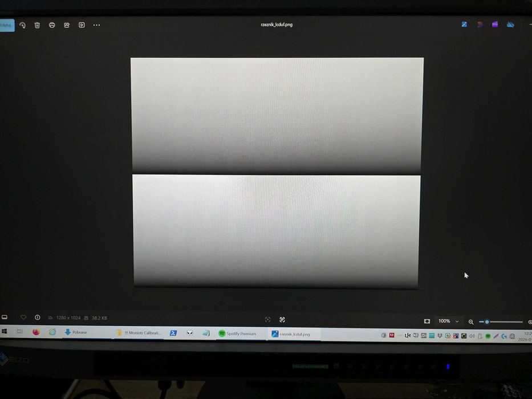Switch to the Moniotr Calibrati... folder window

[139, 333]
